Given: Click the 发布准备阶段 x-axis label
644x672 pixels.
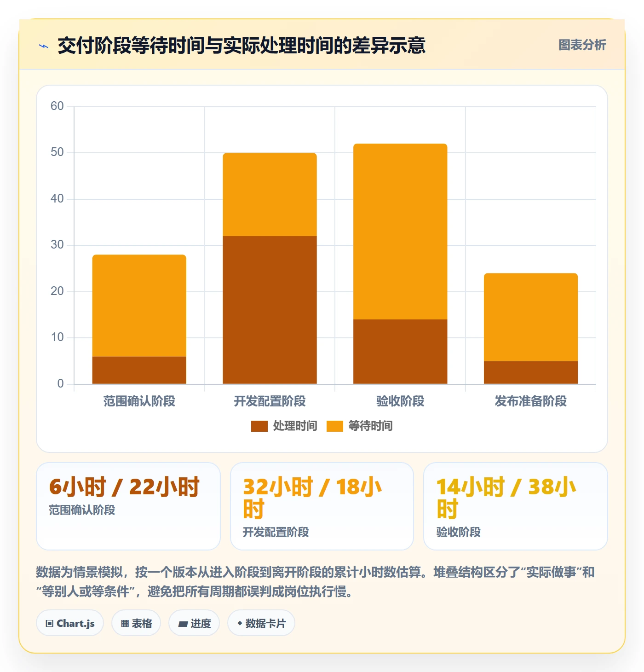Looking at the screenshot, I should 531,401.
